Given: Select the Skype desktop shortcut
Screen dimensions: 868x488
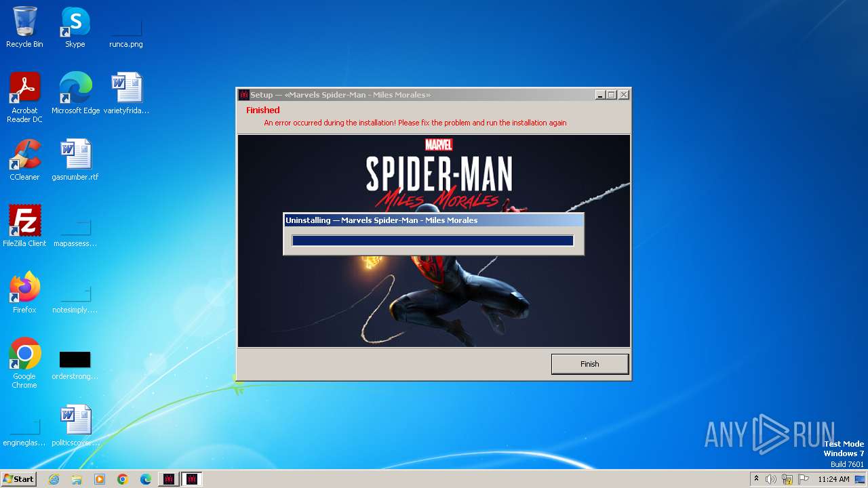Looking at the screenshot, I should [75, 27].
